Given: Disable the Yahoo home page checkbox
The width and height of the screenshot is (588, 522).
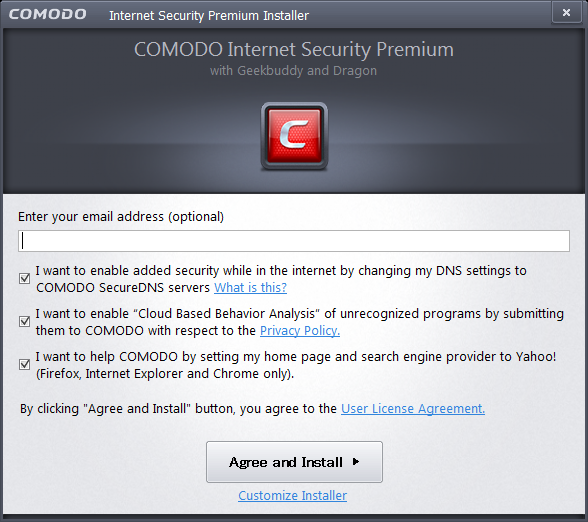Looking at the screenshot, I should tap(25, 364).
